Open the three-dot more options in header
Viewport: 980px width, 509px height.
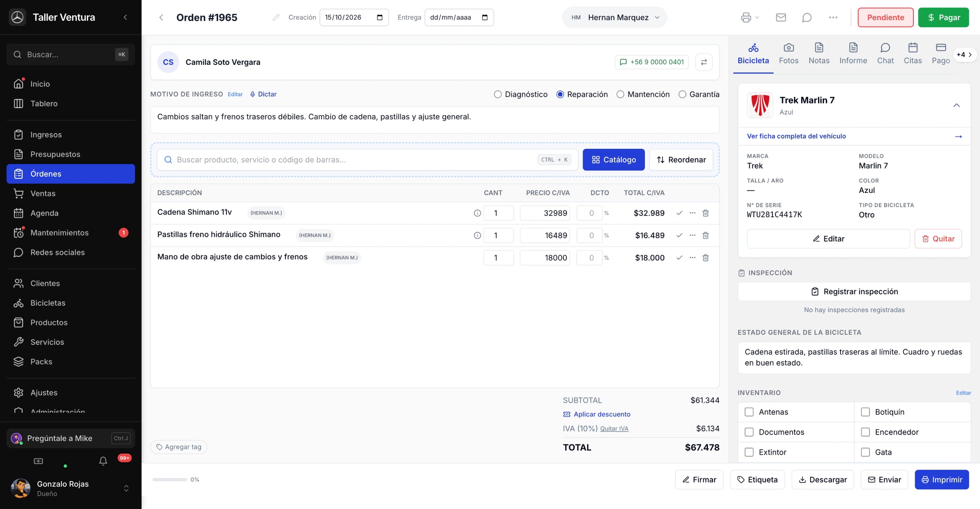click(833, 18)
